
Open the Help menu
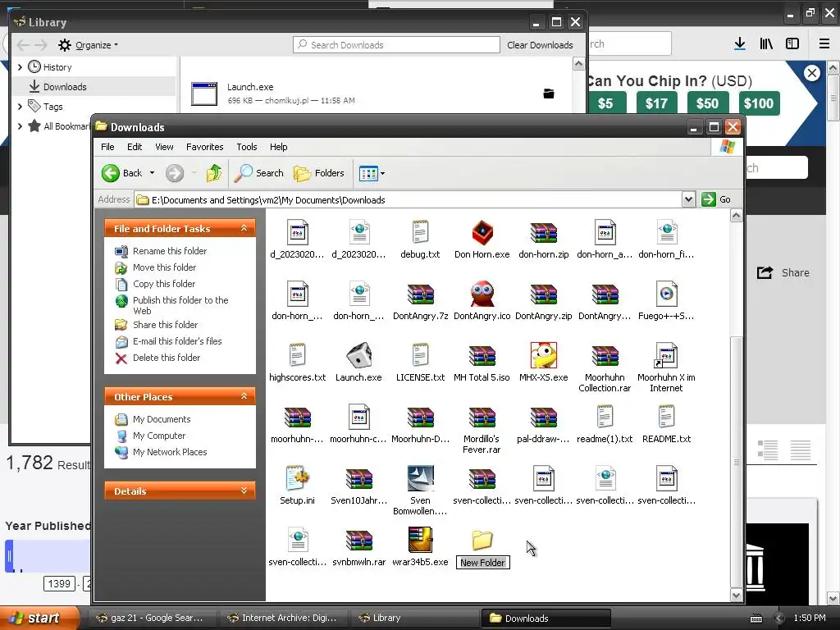tap(278, 147)
